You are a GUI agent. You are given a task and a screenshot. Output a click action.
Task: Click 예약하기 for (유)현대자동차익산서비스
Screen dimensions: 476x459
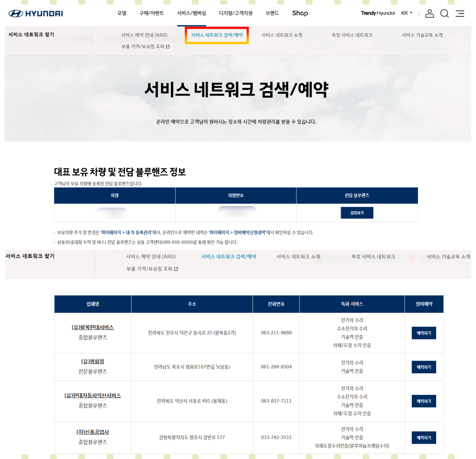coord(424,401)
